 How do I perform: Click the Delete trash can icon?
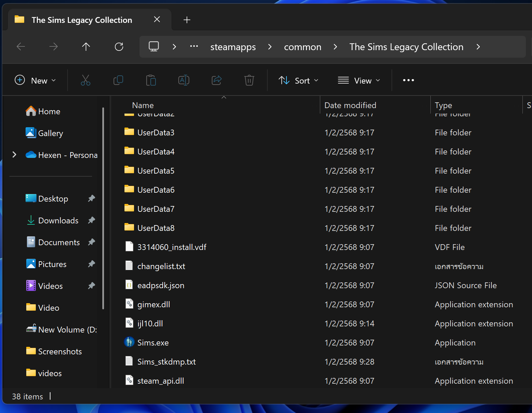tap(249, 80)
